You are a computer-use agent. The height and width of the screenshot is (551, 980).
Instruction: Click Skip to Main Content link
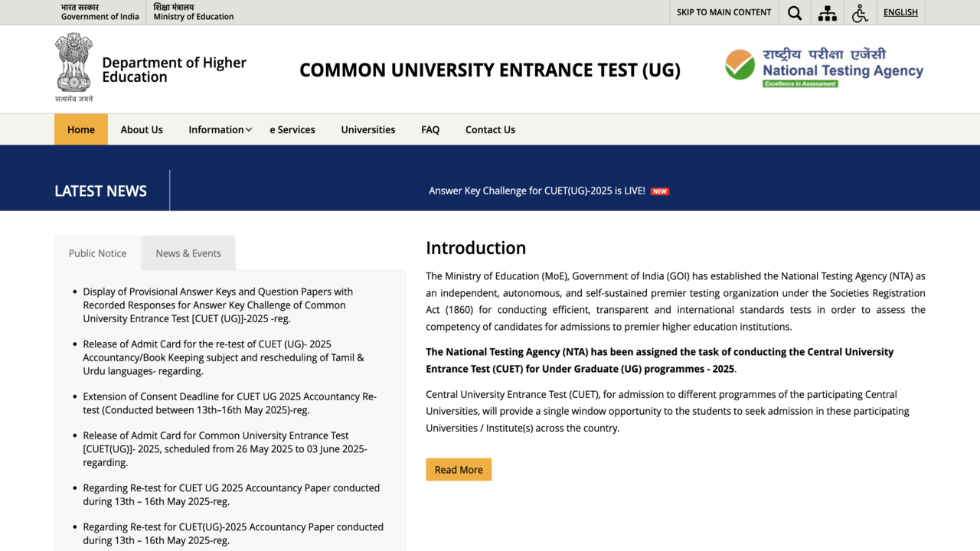click(x=724, y=12)
